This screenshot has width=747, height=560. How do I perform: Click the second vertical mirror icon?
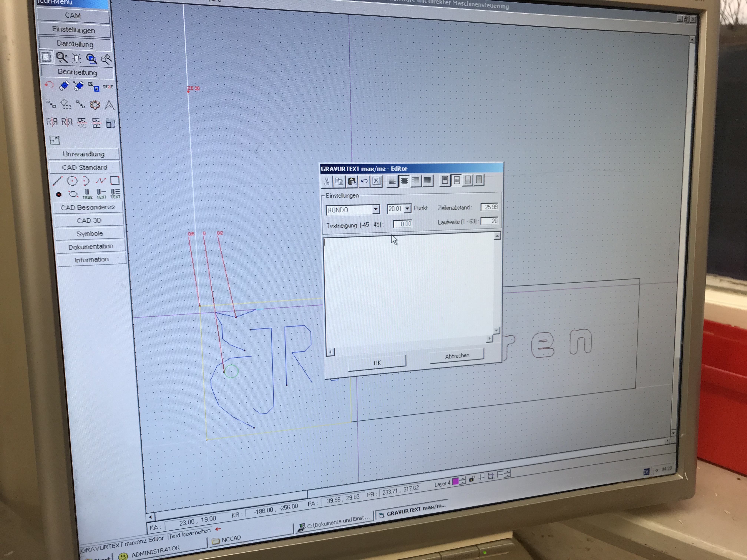tap(96, 123)
